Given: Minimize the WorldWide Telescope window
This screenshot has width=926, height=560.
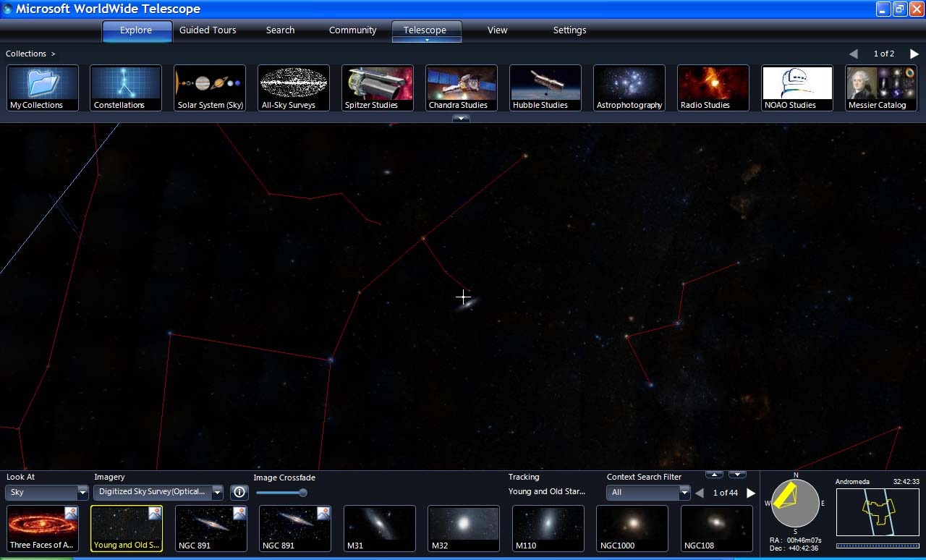Looking at the screenshot, I should point(883,9).
